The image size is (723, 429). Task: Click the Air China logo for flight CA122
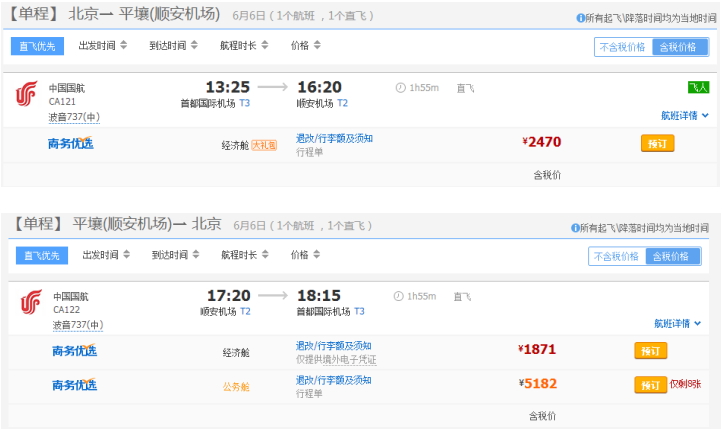pos(31,303)
